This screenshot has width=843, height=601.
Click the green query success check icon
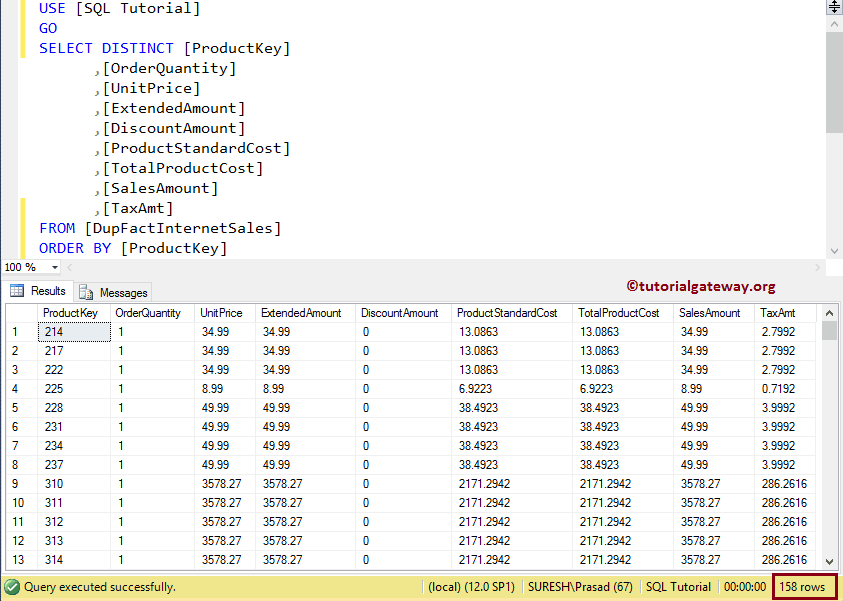coord(10,586)
